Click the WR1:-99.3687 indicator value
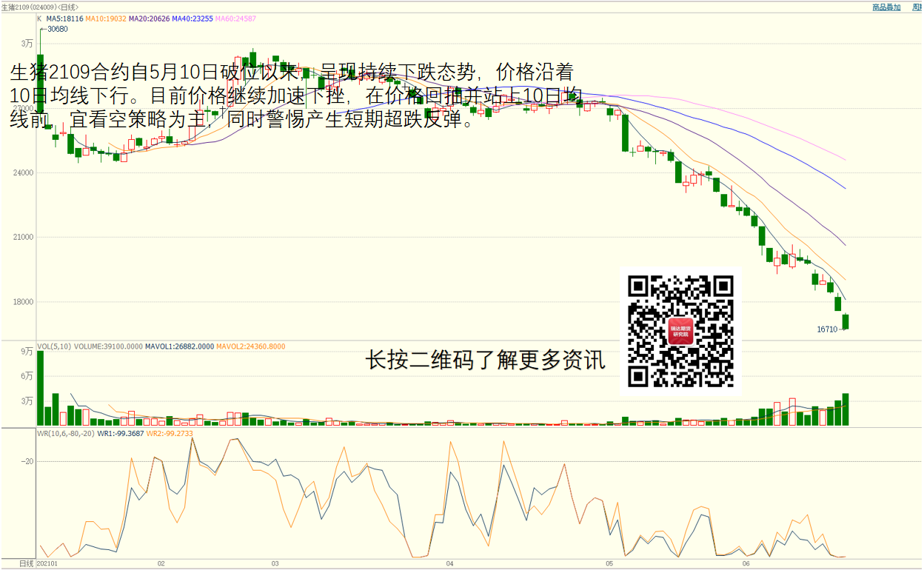This screenshot has width=924, height=570. click(121, 434)
